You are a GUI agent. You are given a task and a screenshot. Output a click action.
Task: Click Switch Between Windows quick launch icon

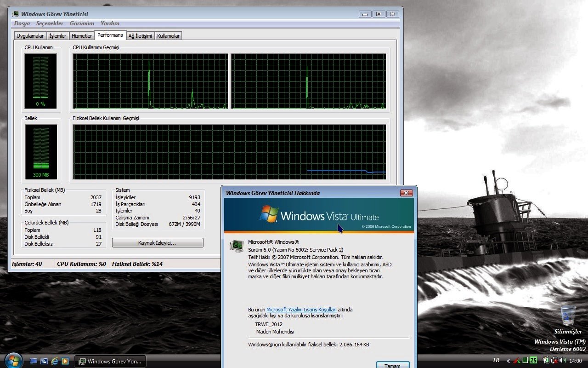coord(44,361)
